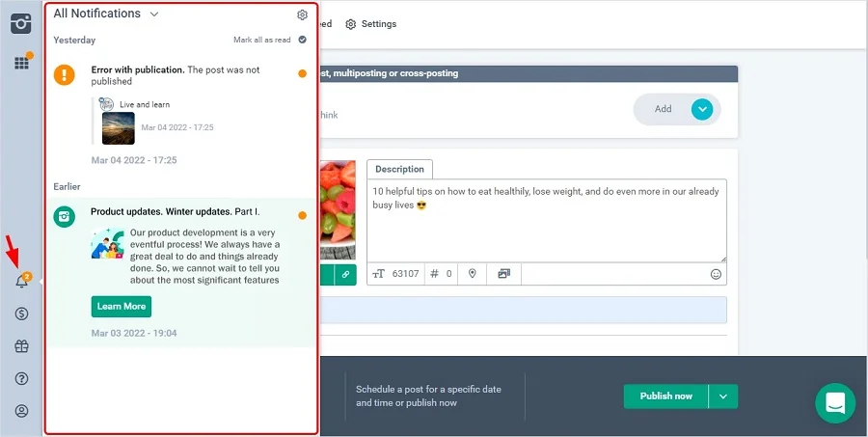This screenshot has height=437, width=868.
Task: Click the hashtag counter icon
Action: point(435,274)
